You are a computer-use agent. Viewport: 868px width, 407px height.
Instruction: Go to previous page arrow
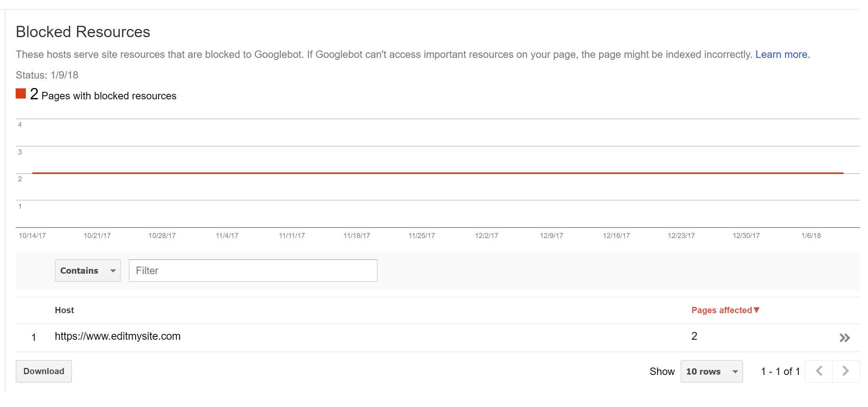click(819, 371)
